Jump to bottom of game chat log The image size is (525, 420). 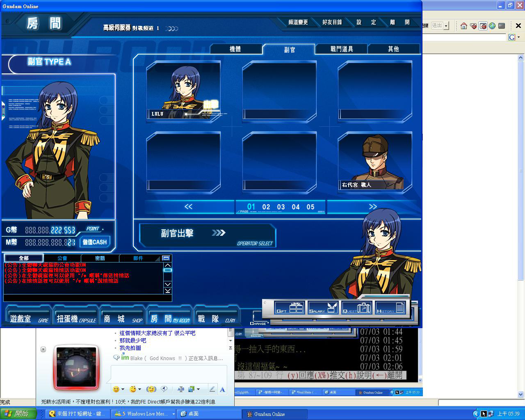tap(167, 290)
